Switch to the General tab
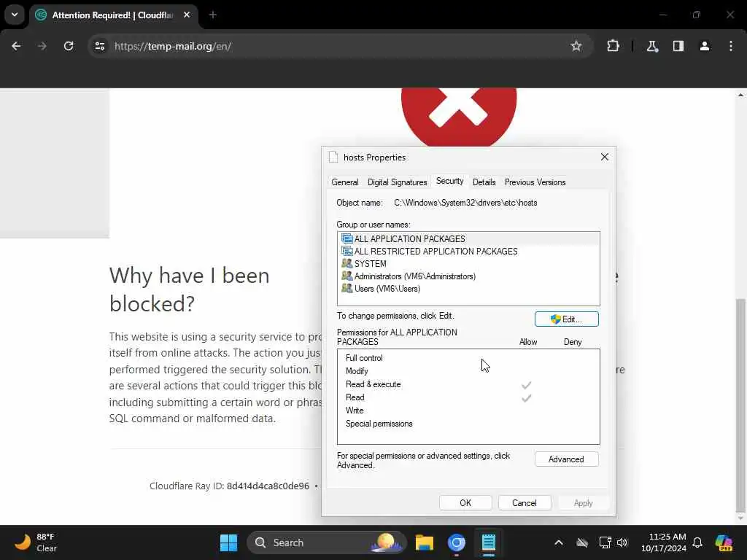This screenshot has height=560, width=747. [x=345, y=182]
